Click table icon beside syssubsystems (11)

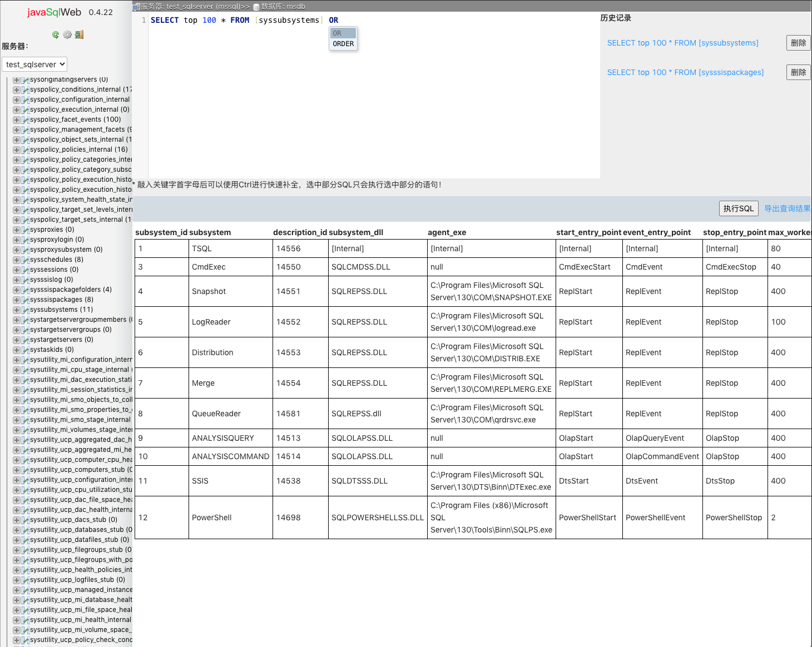click(26, 310)
